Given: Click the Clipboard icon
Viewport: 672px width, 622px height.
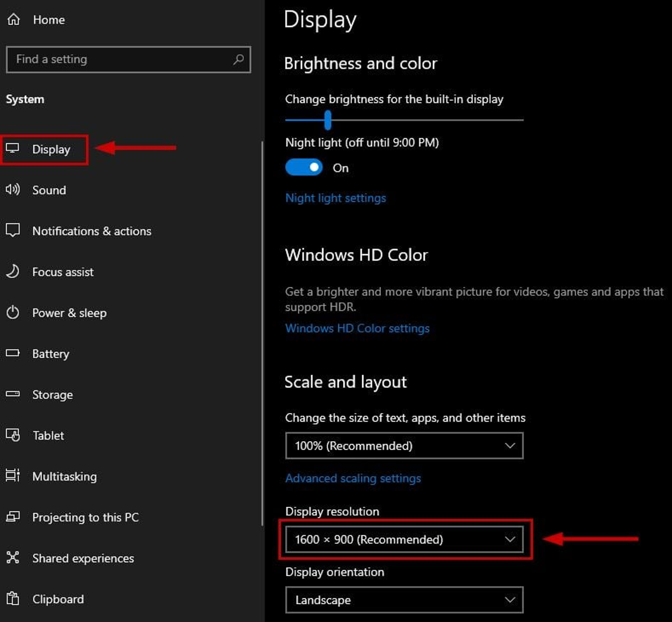Looking at the screenshot, I should pyautogui.click(x=13, y=599).
